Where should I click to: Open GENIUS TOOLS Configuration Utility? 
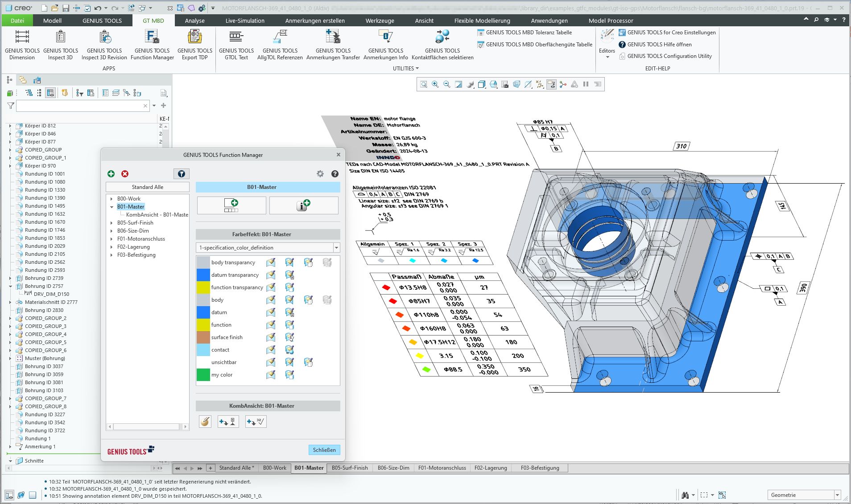point(665,56)
